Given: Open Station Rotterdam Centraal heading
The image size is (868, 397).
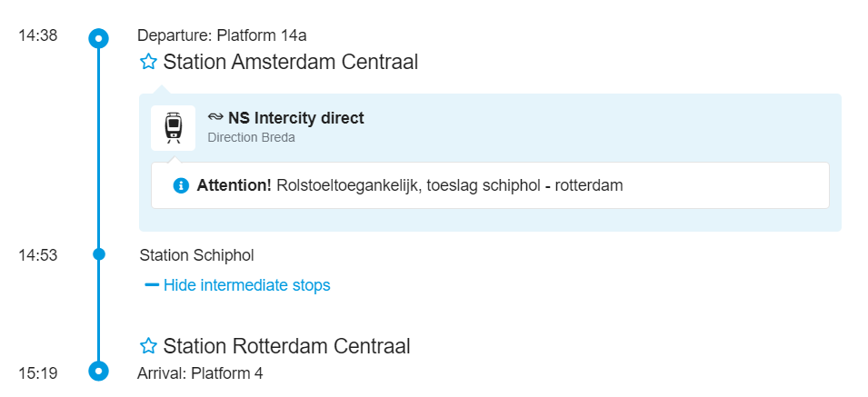Looking at the screenshot, I should click(286, 347).
